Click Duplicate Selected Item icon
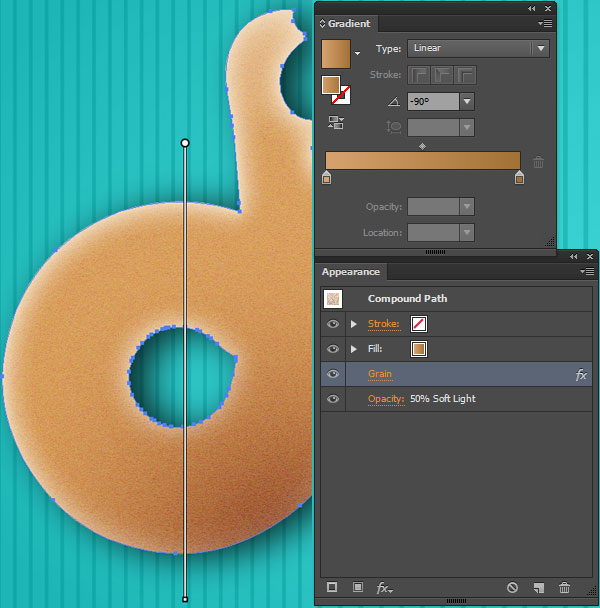 [538, 588]
